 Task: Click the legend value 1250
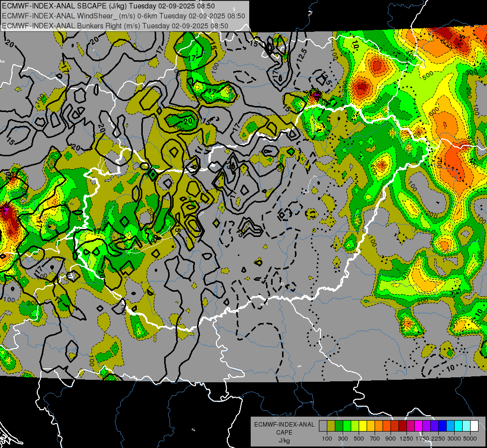(x=406, y=439)
